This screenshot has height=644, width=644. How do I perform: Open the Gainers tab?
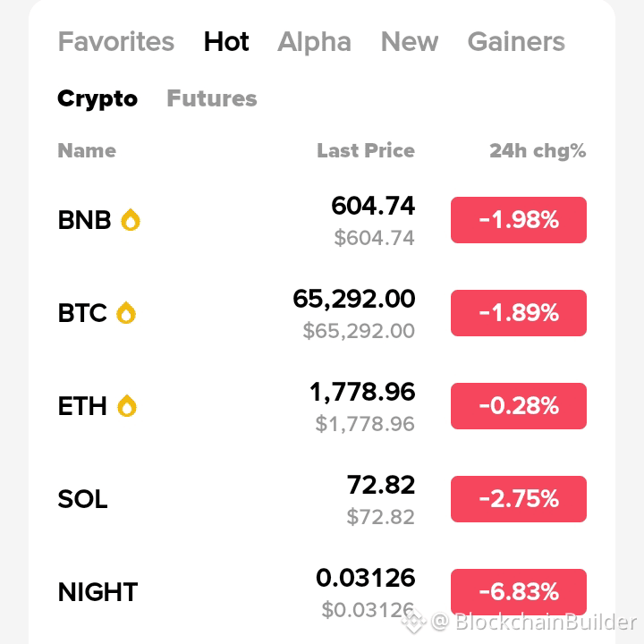point(516,41)
